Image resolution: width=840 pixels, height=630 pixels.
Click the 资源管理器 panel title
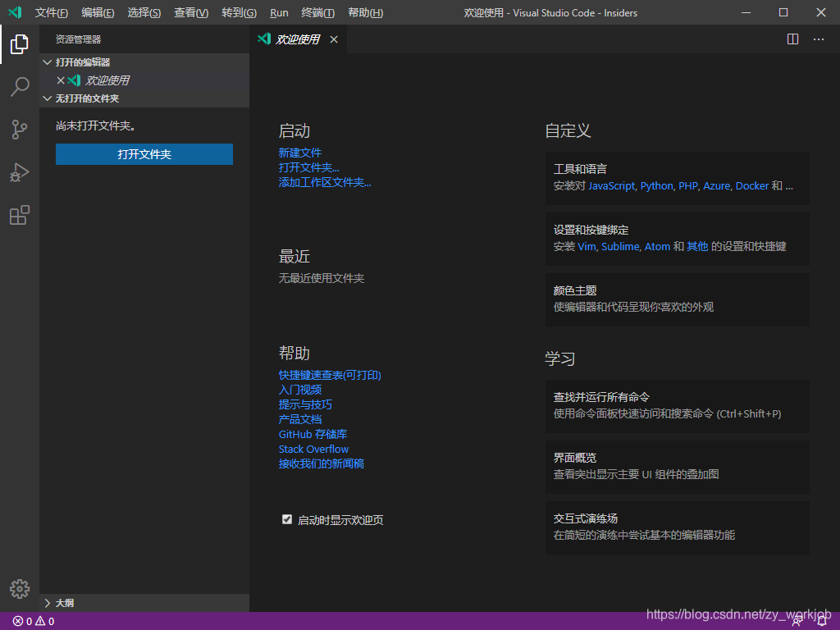point(78,39)
